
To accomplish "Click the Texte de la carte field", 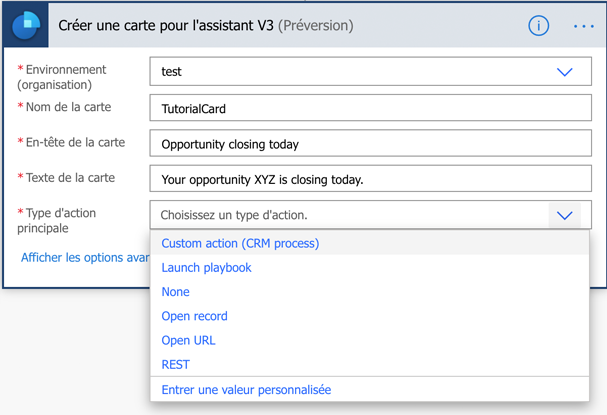I will [x=370, y=180].
